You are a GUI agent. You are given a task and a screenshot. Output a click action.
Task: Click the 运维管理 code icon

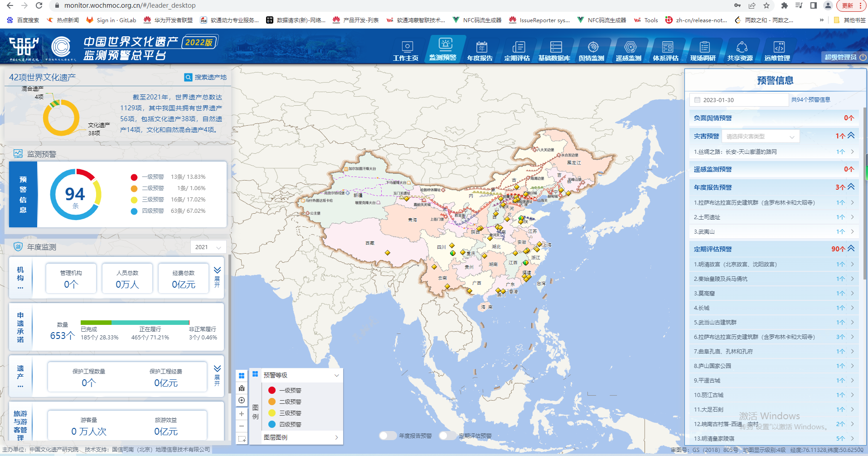(x=779, y=47)
